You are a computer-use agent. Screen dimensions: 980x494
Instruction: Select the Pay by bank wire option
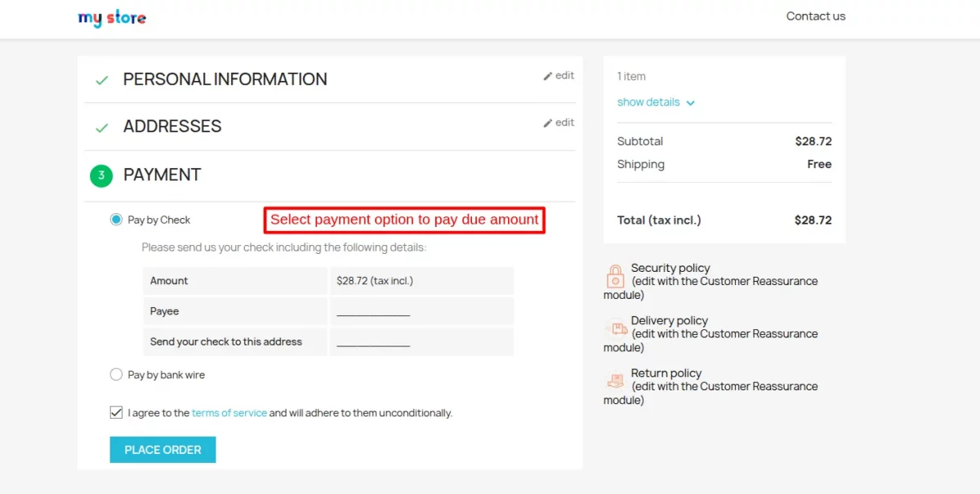pos(116,375)
